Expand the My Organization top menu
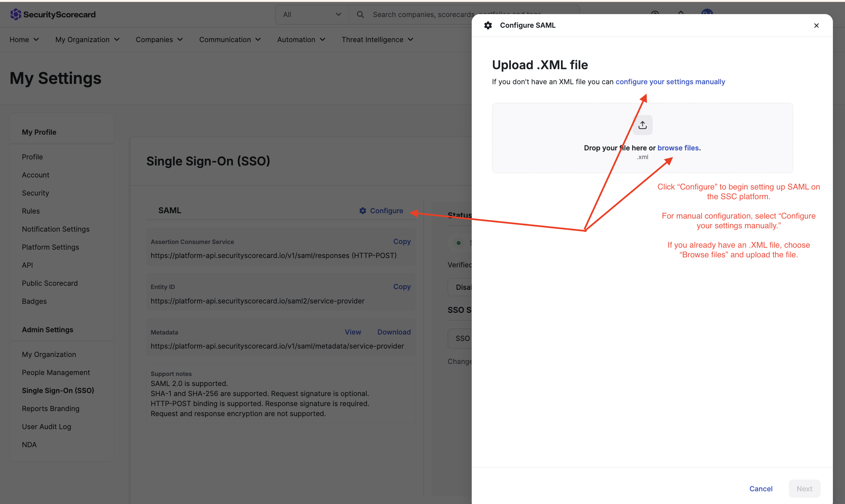 pyautogui.click(x=87, y=40)
